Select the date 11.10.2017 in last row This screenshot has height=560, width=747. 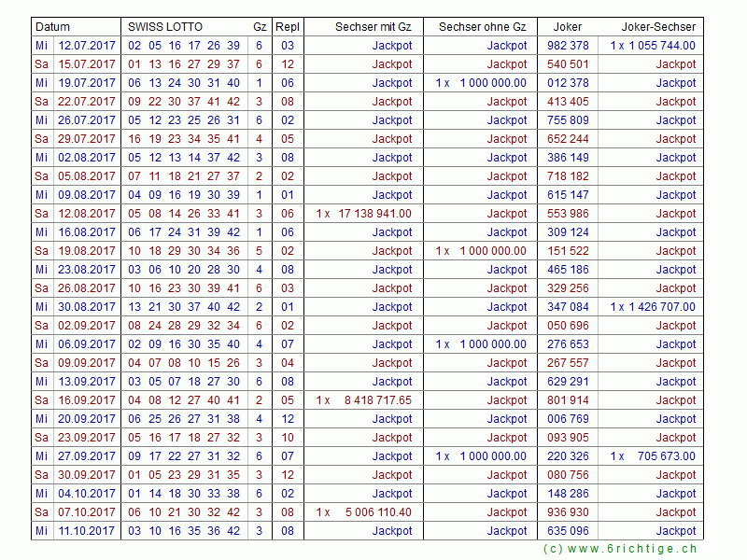[x=87, y=531]
